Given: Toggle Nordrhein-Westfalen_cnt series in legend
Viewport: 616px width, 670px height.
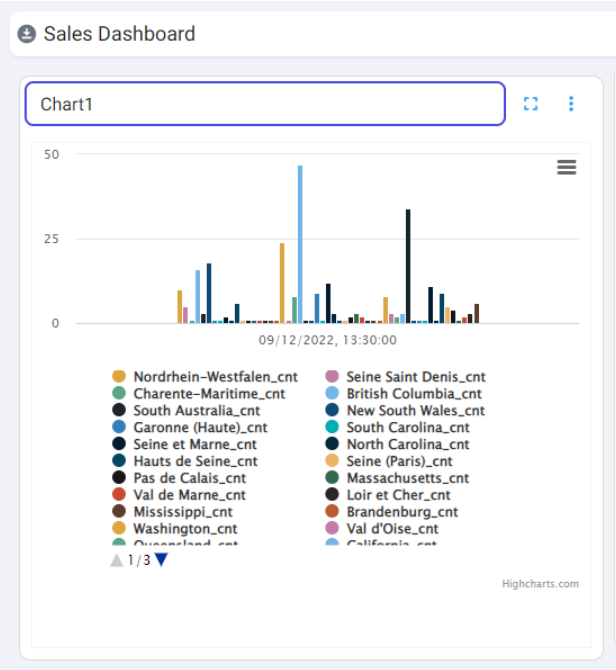Looking at the screenshot, I should [x=205, y=376].
